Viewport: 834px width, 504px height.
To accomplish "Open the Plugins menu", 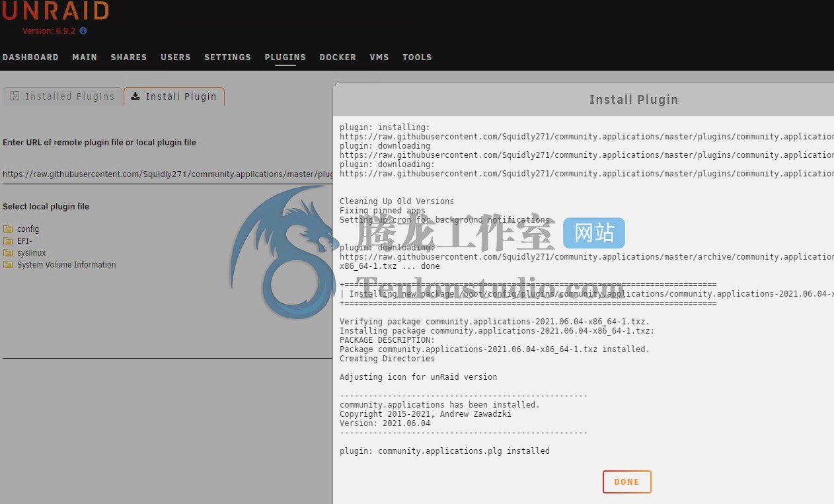I will [285, 57].
